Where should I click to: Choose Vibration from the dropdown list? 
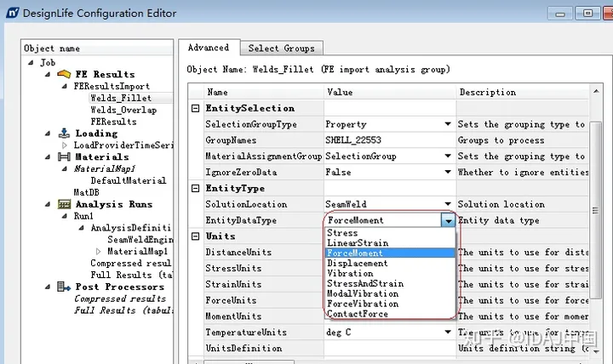pos(390,273)
